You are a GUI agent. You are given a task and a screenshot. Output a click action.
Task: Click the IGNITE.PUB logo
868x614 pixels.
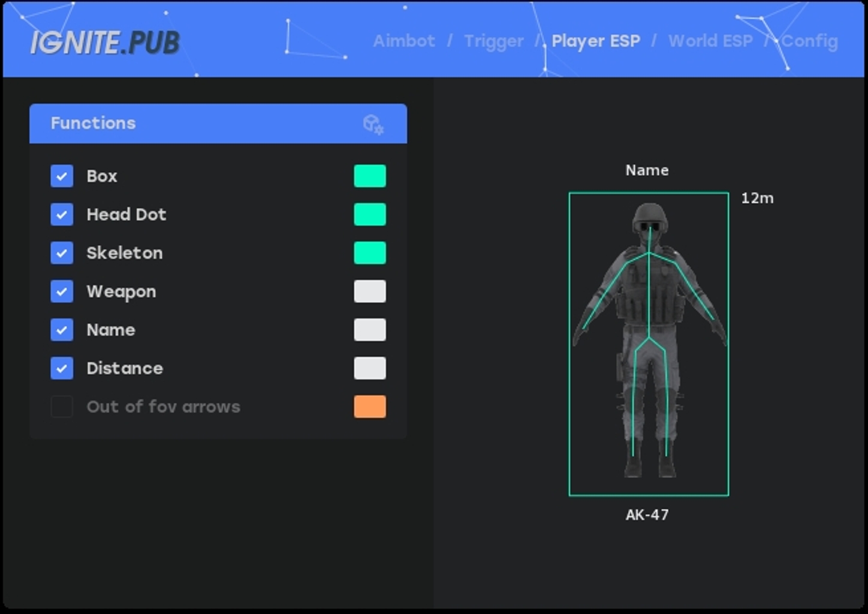tap(105, 42)
